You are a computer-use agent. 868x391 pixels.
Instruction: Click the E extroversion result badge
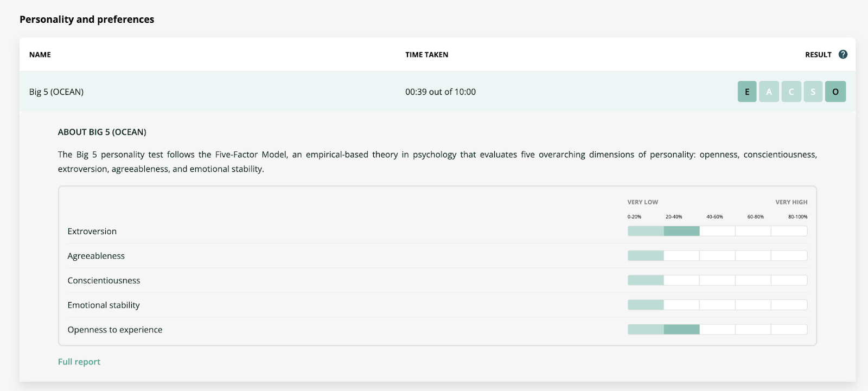coord(747,92)
